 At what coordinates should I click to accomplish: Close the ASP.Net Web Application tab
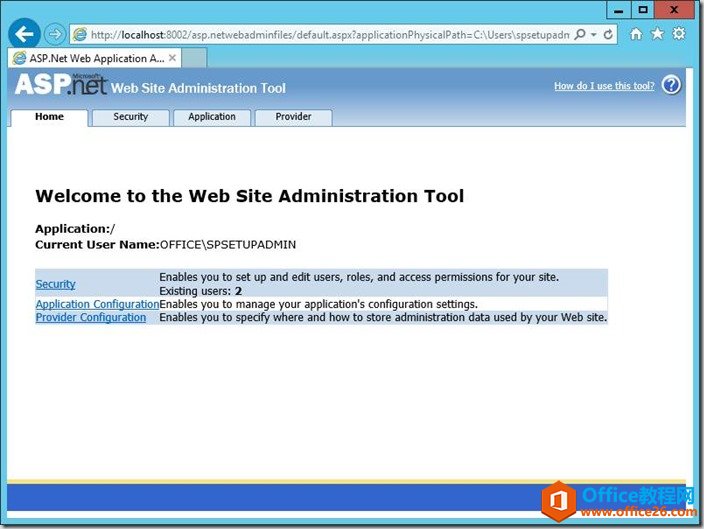(172, 58)
